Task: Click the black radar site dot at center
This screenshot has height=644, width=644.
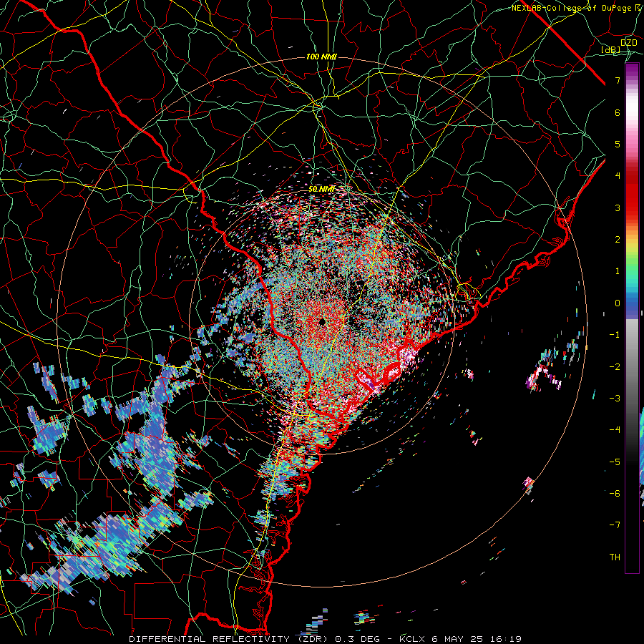Action: coord(321,321)
